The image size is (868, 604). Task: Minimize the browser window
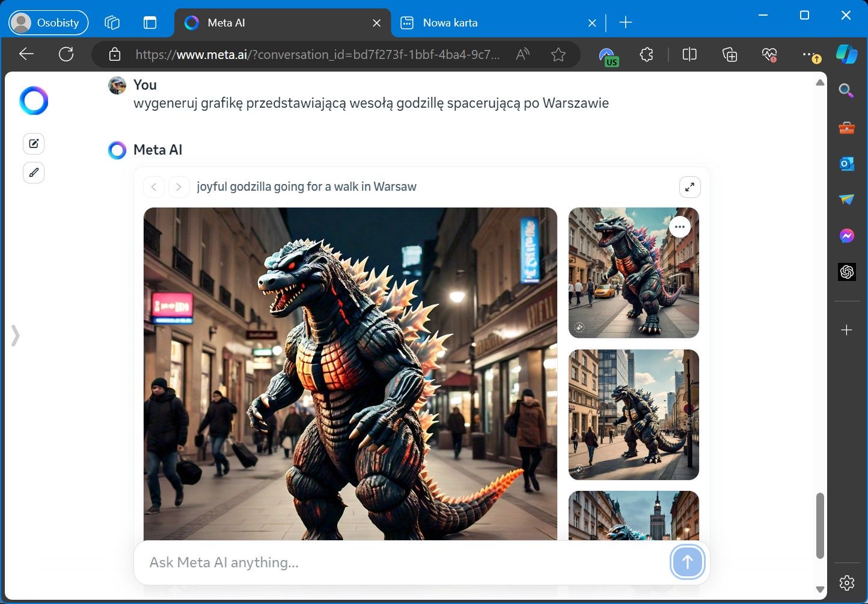tap(763, 15)
